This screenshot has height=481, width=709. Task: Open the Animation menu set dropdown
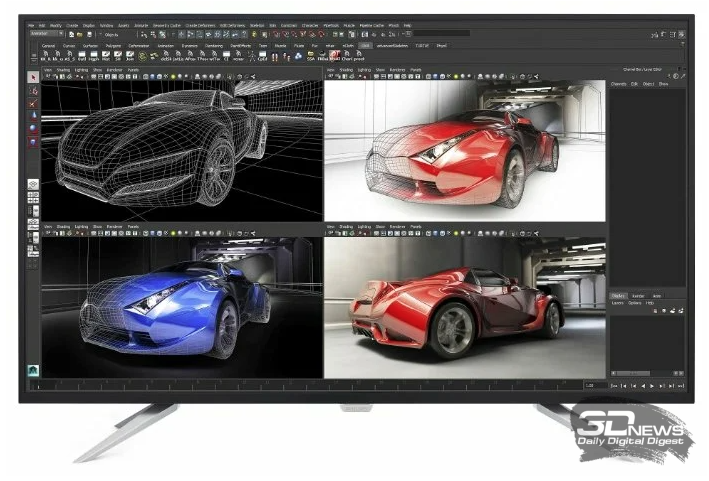[47, 33]
